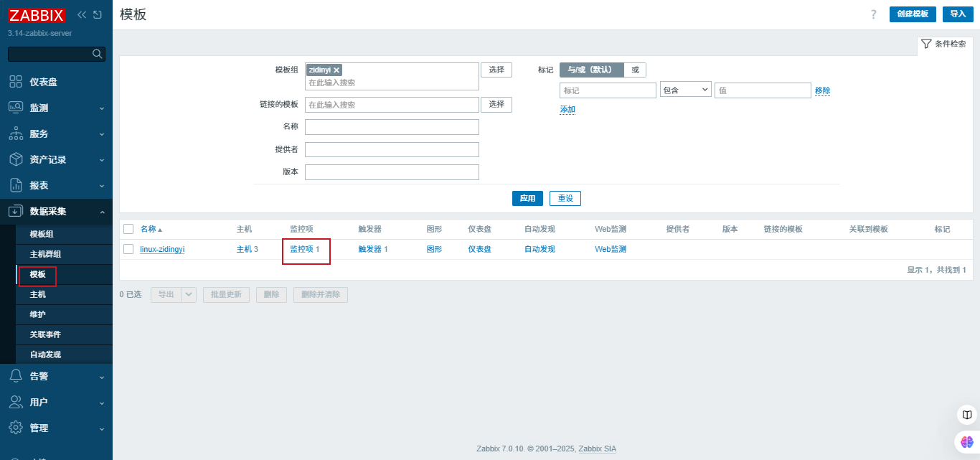This screenshot has height=460, width=980.
Task: Click the sidebar hide toggle icon
Action: pyautogui.click(x=97, y=14)
